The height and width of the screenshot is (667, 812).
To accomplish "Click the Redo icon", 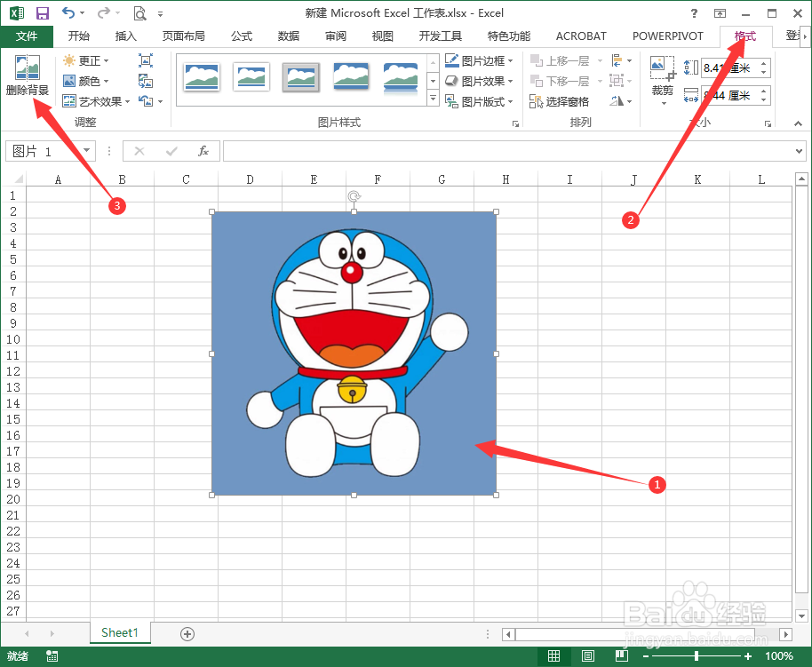I will (x=105, y=12).
